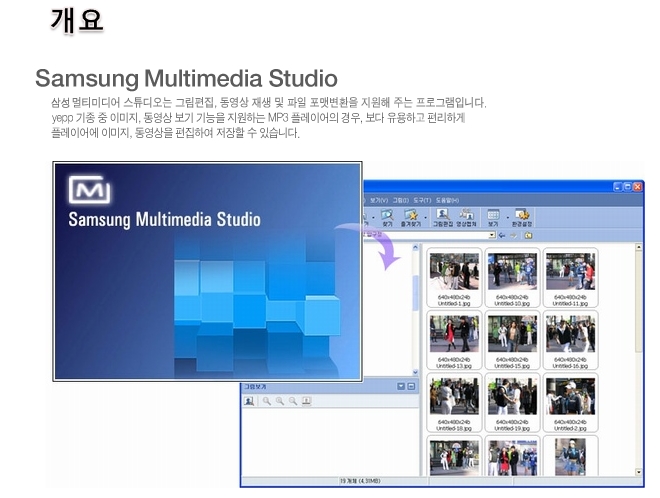
Task: Click the portrait icon in 그림보기 panel toolbar
Action: [249, 401]
